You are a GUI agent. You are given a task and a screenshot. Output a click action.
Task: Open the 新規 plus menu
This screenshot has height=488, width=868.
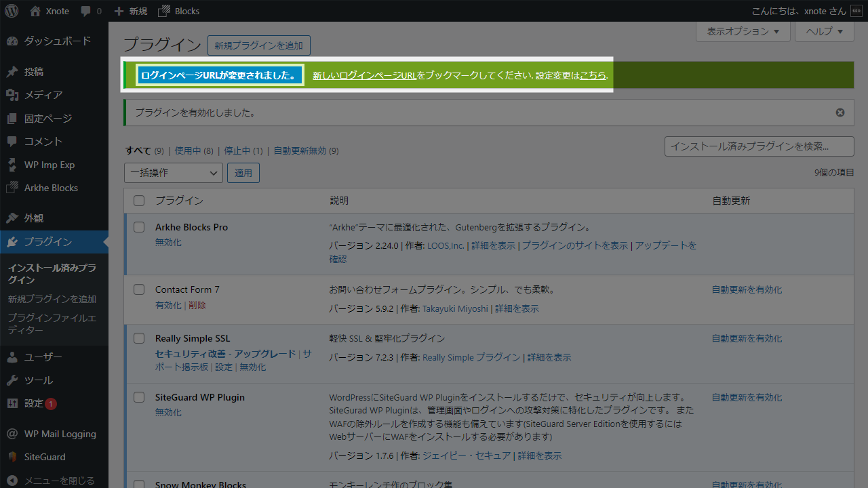click(x=130, y=11)
